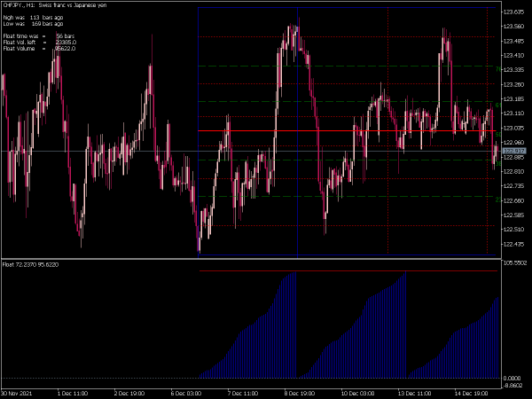Click the green Fibonacci level label 38

[x=498, y=164]
